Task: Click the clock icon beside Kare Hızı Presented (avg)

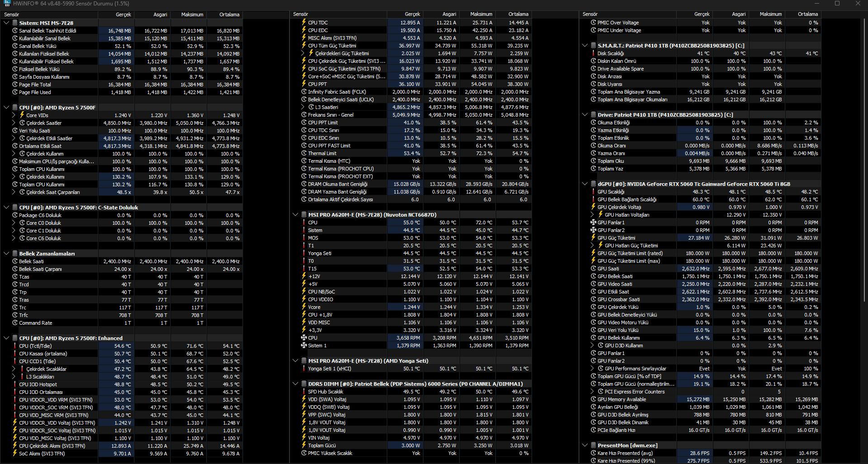Action: [x=593, y=453]
